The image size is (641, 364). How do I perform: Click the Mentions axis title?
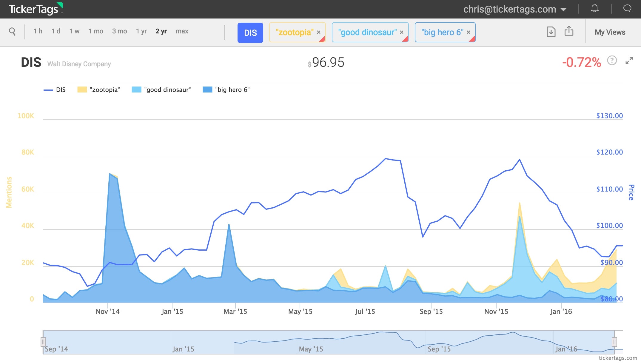tap(9, 192)
